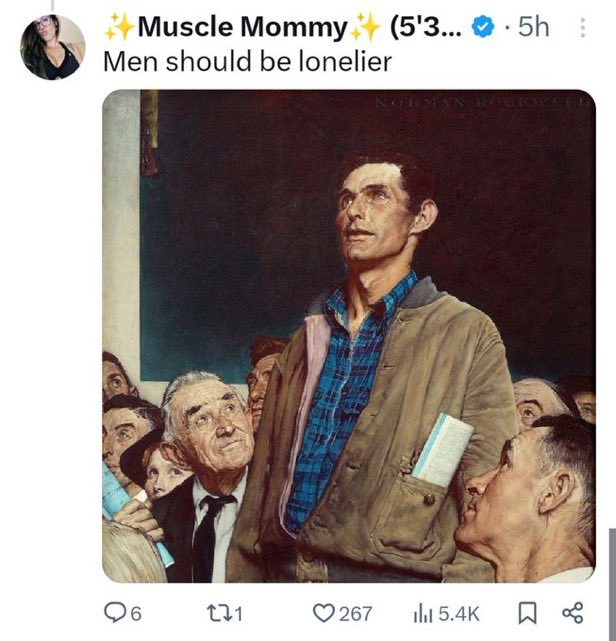616x641 pixels.
Task: Click the sparkle emoji before Muscle Mommy
Action: [x=119, y=27]
